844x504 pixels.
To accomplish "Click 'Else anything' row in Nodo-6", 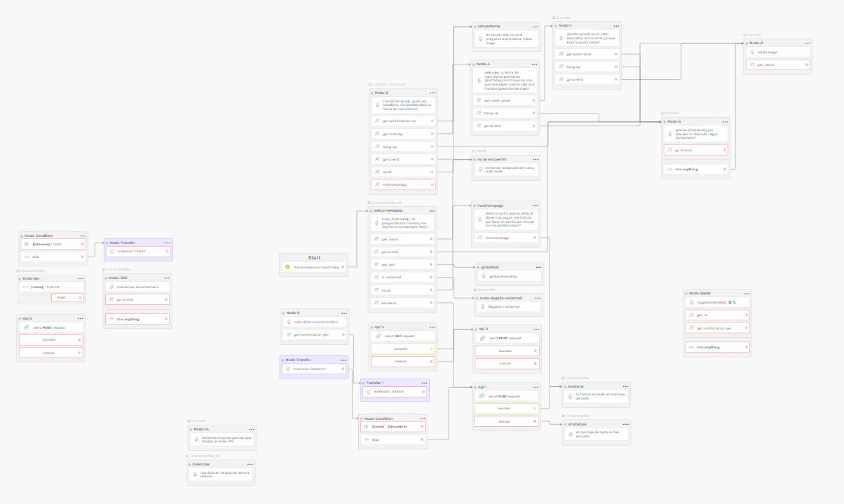I will (696, 169).
